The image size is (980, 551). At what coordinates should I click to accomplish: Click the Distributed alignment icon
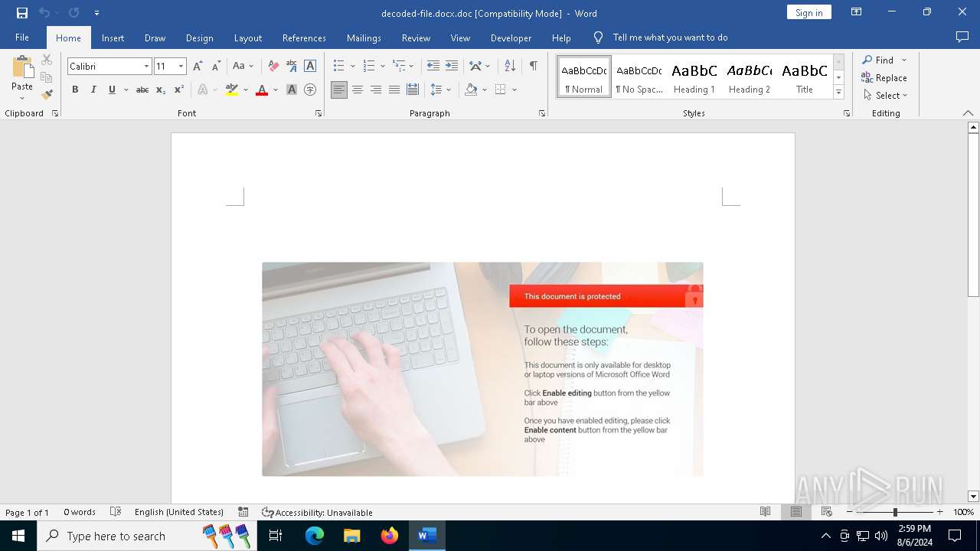pyautogui.click(x=413, y=90)
